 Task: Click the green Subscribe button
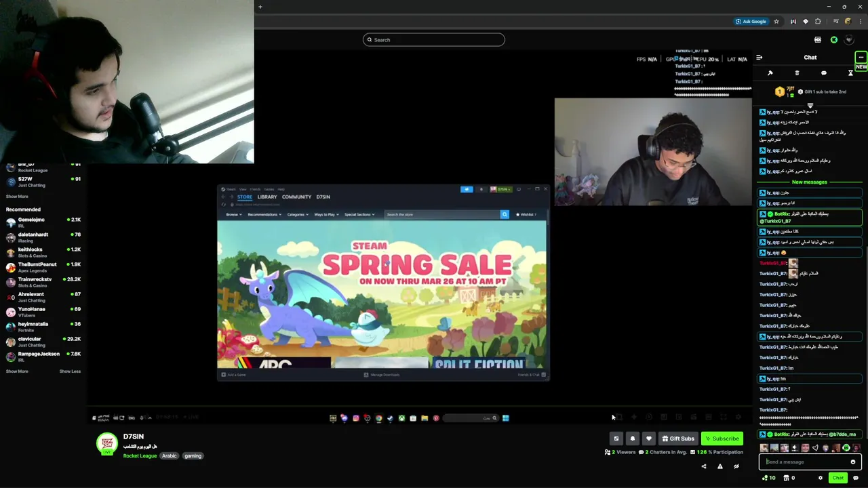point(722,439)
